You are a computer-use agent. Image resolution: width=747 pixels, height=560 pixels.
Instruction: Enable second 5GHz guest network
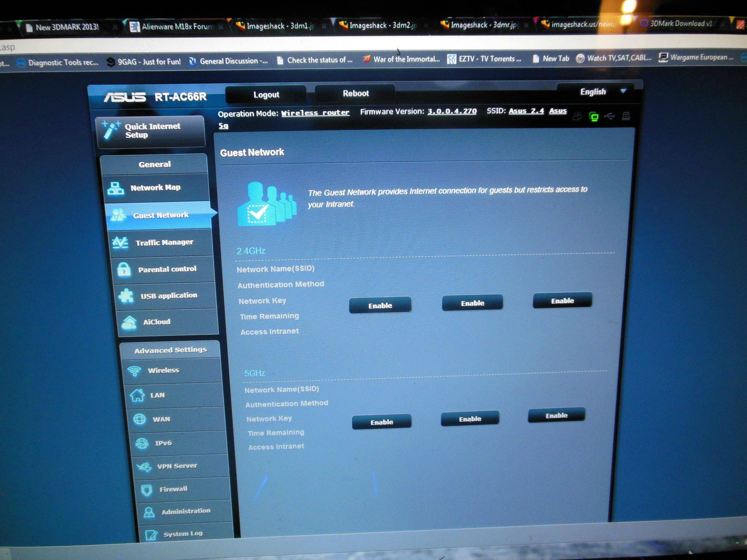click(x=470, y=419)
